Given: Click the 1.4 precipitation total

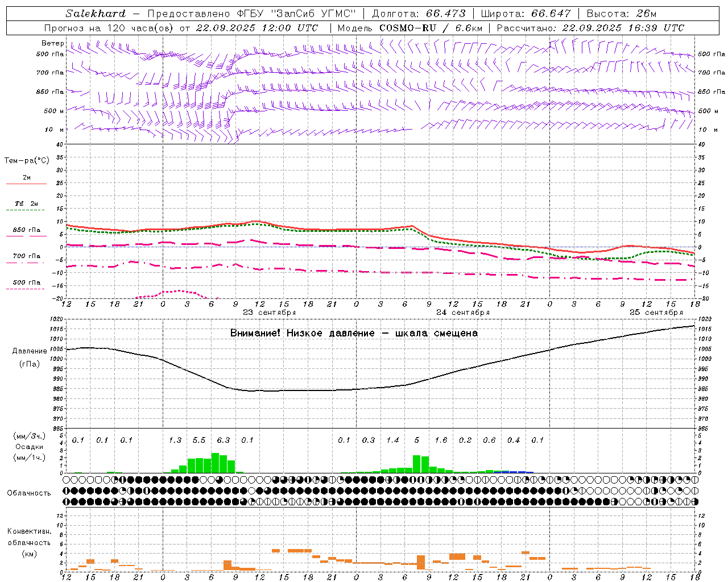Looking at the screenshot, I should point(392,440).
